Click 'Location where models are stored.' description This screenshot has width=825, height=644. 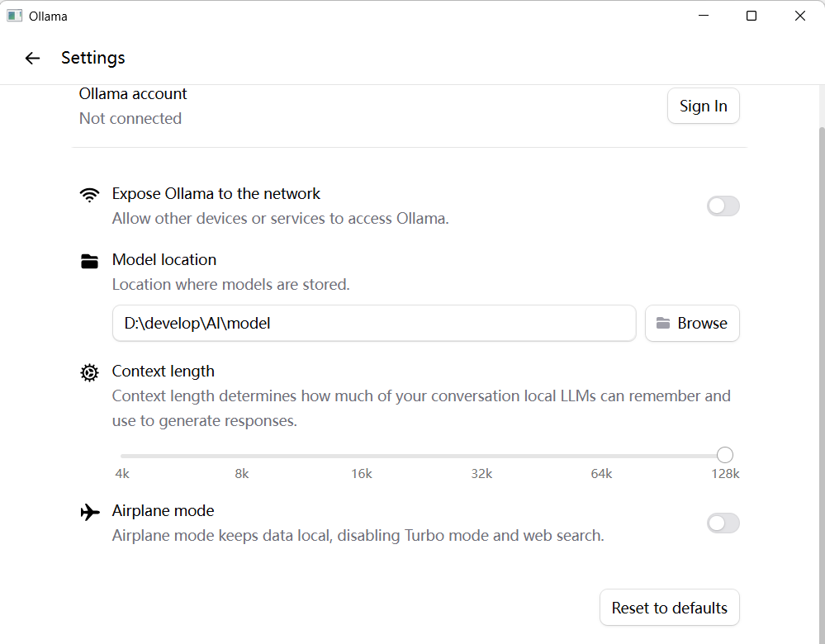pyautogui.click(x=231, y=284)
